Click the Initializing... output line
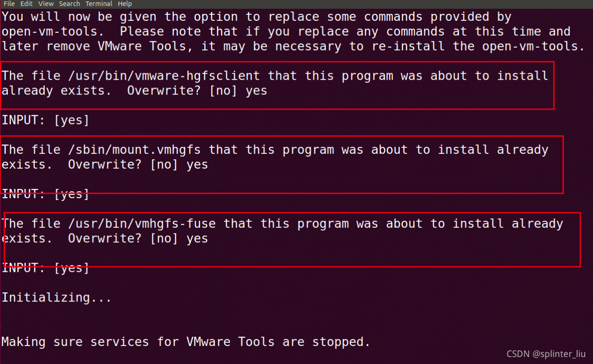 click(x=57, y=298)
